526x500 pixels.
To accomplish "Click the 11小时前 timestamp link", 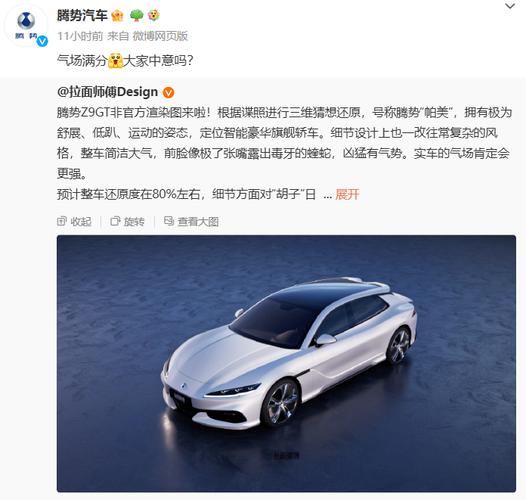I will tap(80, 36).
